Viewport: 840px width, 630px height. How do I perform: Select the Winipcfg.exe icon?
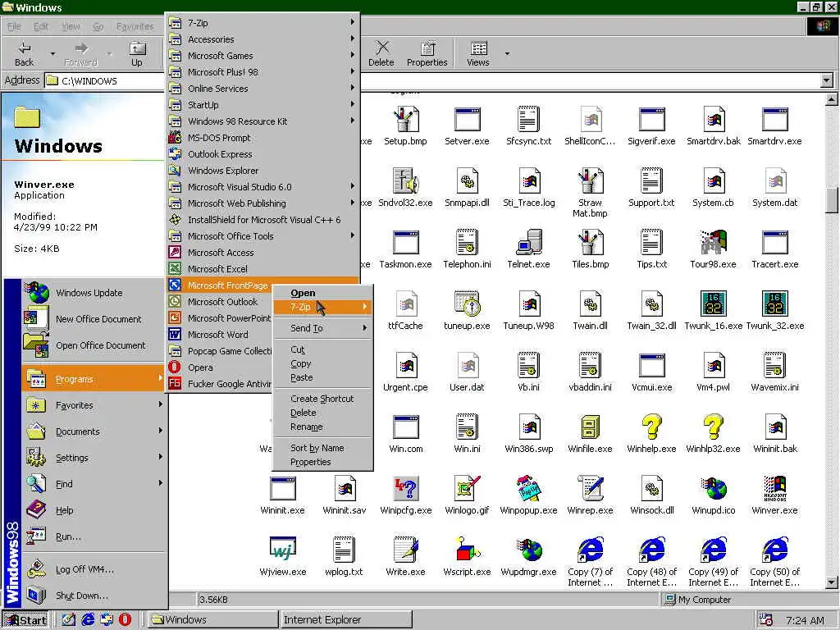pyautogui.click(x=405, y=489)
